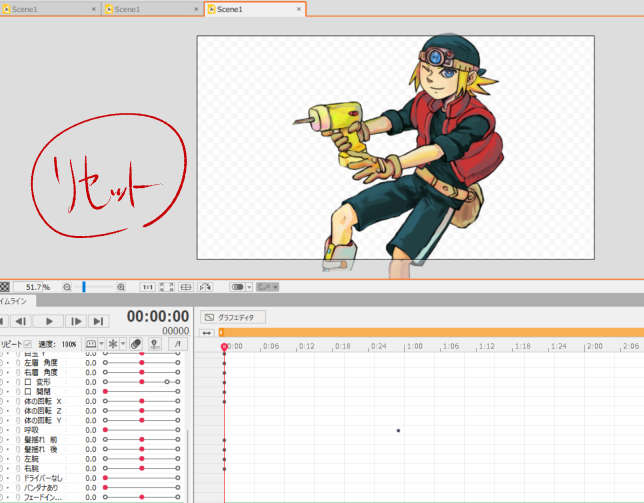Click the 0.0 value of 左腕 row

[x=91, y=459]
